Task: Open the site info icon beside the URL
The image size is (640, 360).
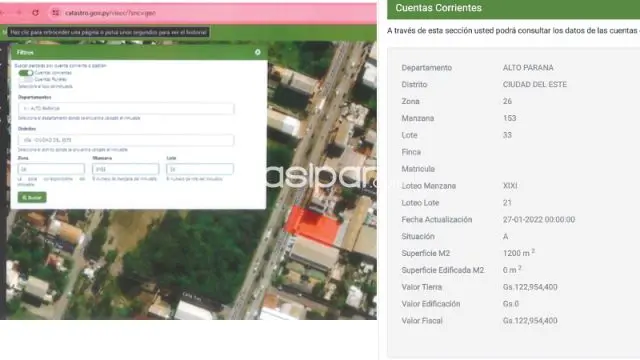Action: (56, 13)
